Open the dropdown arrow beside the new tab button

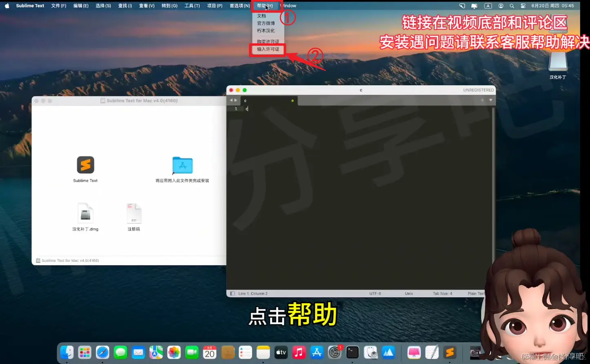pos(490,100)
